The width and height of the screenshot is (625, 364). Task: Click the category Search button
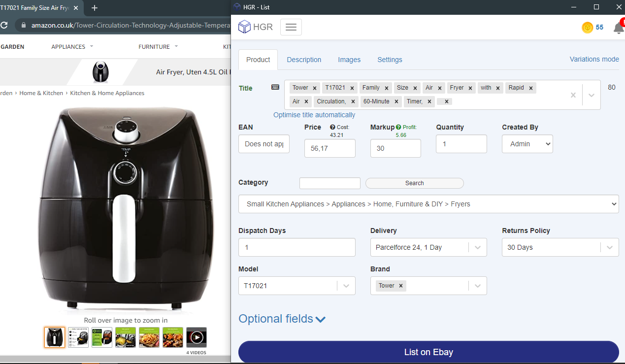point(415,183)
